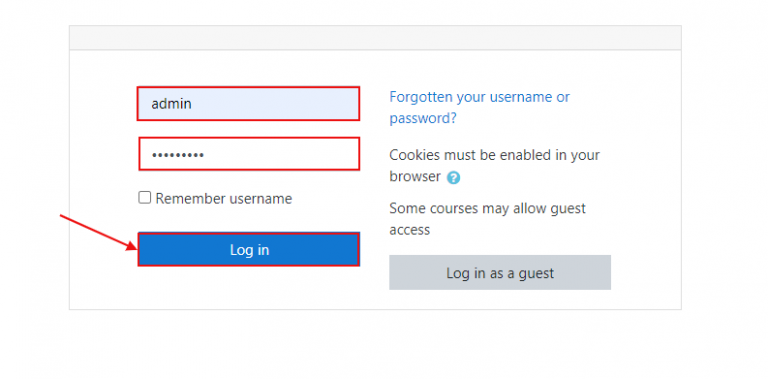
Task: Click the word "access" under guest notice
Action: click(409, 230)
